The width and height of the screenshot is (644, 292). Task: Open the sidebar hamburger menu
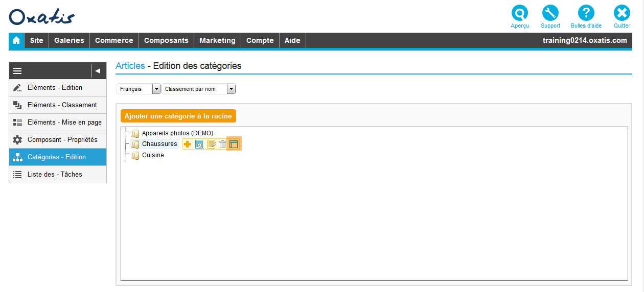(x=17, y=71)
